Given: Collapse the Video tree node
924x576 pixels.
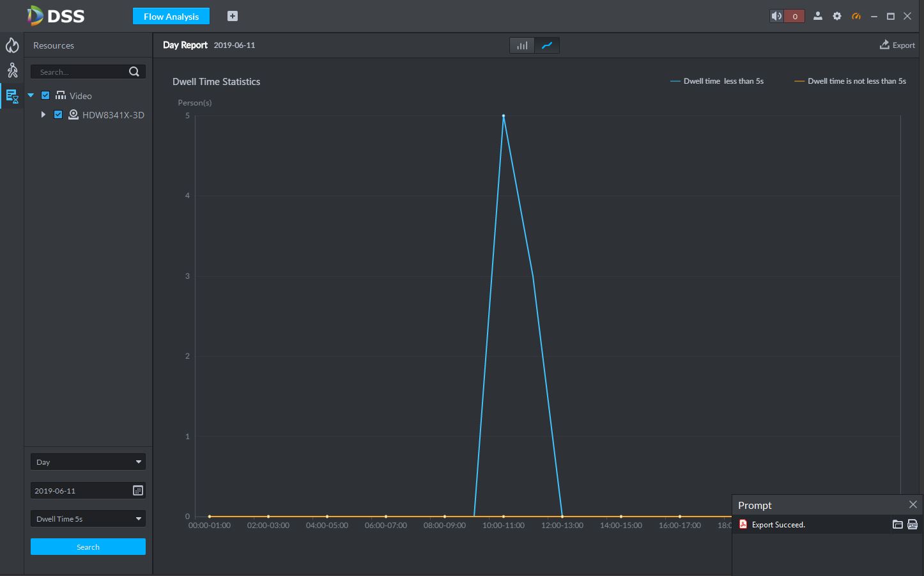Looking at the screenshot, I should [31, 96].
